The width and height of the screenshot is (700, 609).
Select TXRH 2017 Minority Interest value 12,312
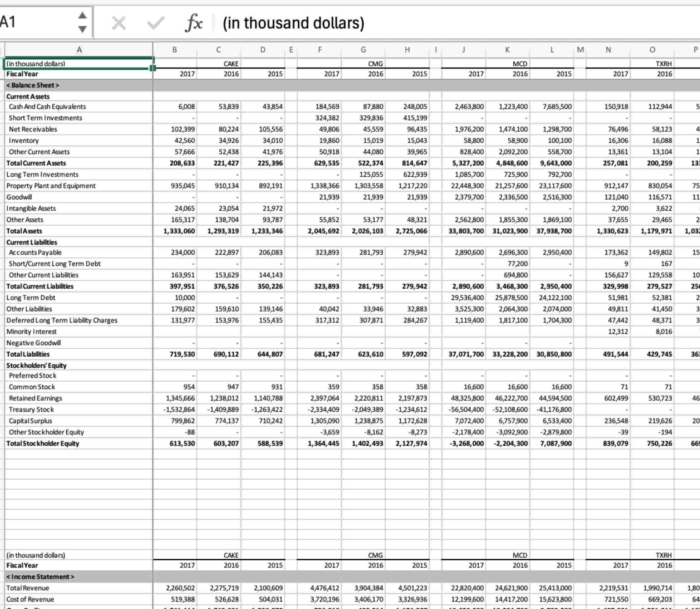pyautogui.click(x=608, y=331)
